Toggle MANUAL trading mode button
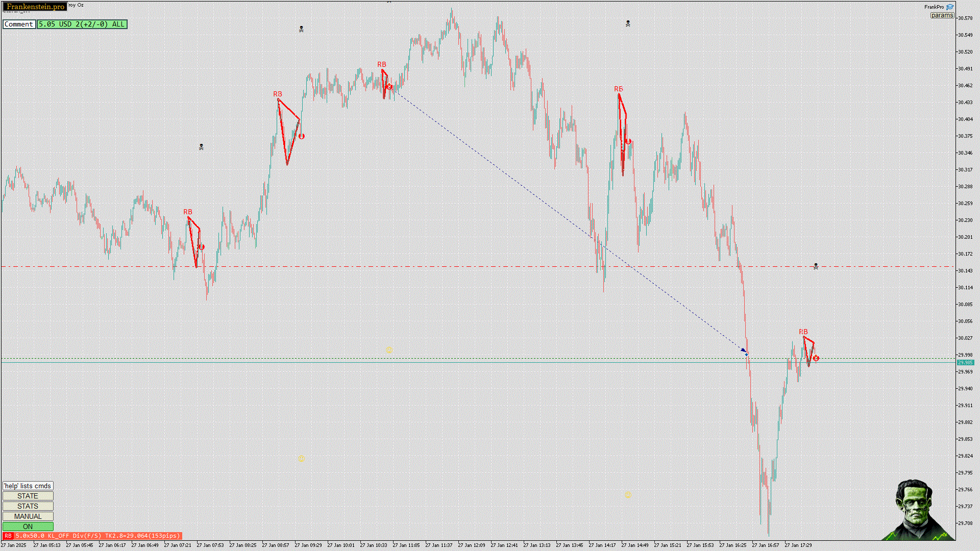Screen dimensions: 980x551 pos(28,516)
